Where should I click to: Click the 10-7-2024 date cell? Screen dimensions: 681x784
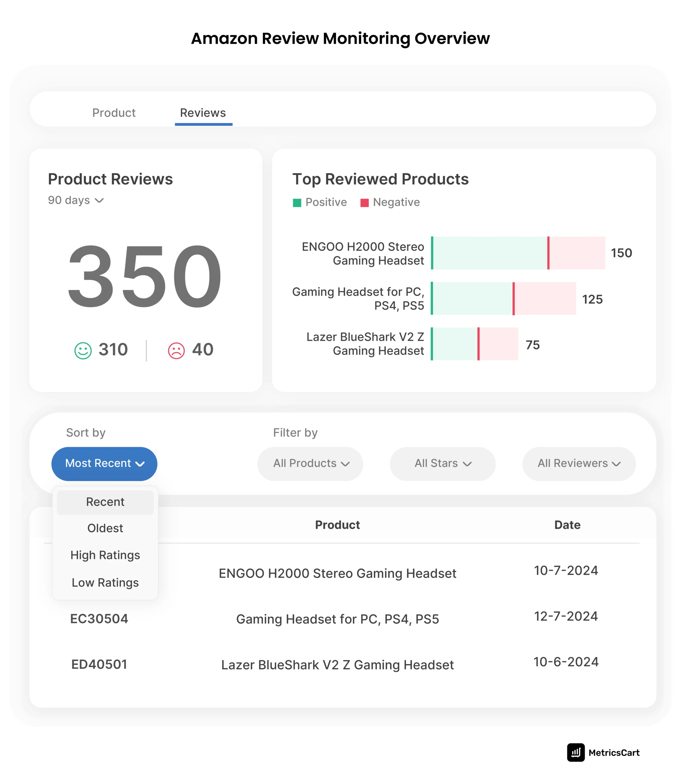click(566, 571)
